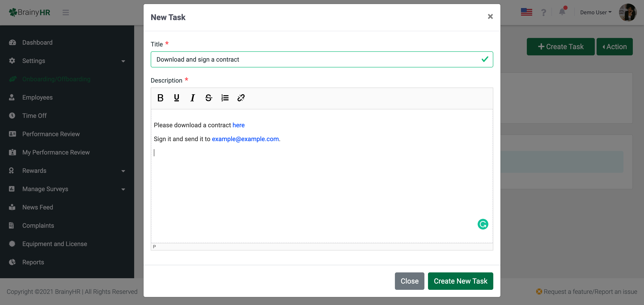This screenshot has width=644, height=305.
Task: Click the My Performance Review badge icon
Action: click(x=12, y=152)
